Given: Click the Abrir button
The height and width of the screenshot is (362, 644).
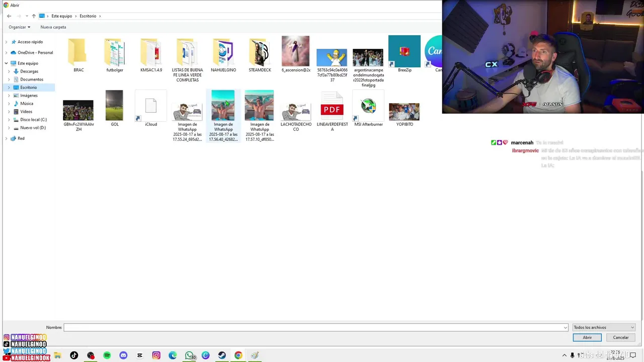Looking at the screenshot, I should [587, 337].
